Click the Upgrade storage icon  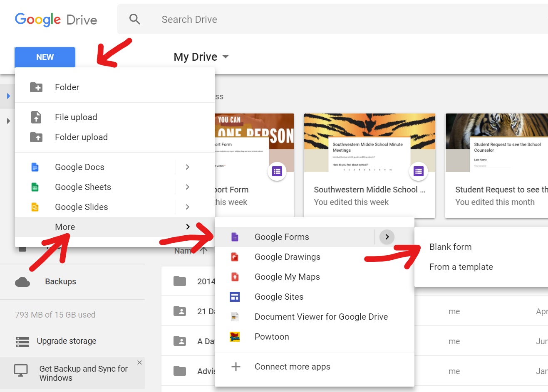(x=22, y=342)
